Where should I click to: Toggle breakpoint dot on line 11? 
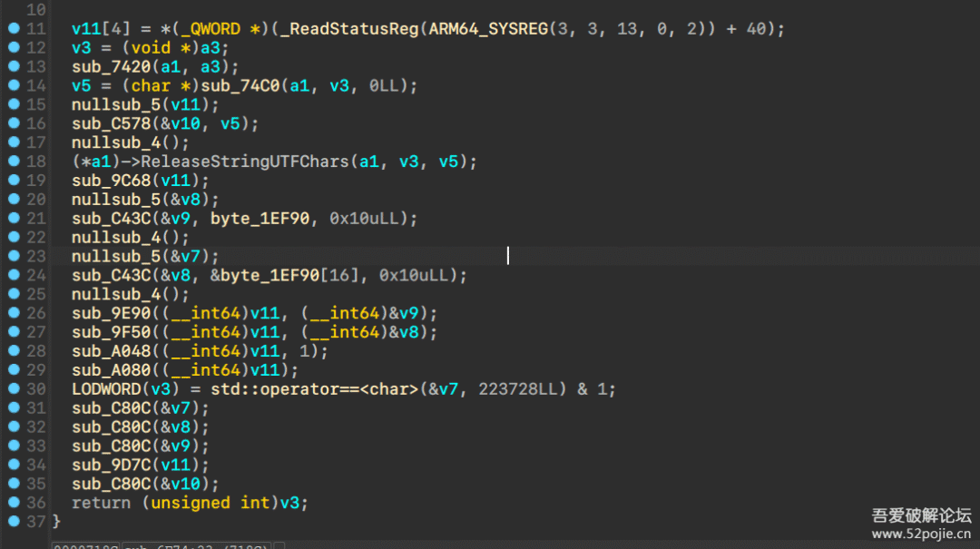coord(14,28)
